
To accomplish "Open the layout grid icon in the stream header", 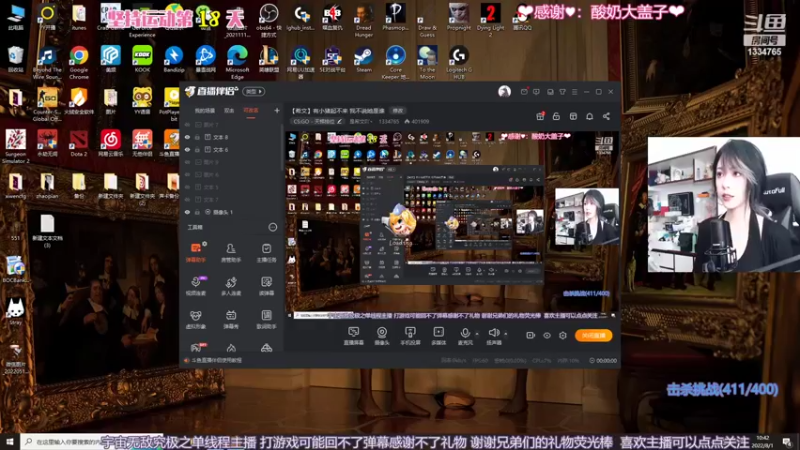I will click(x=573, y=116).
